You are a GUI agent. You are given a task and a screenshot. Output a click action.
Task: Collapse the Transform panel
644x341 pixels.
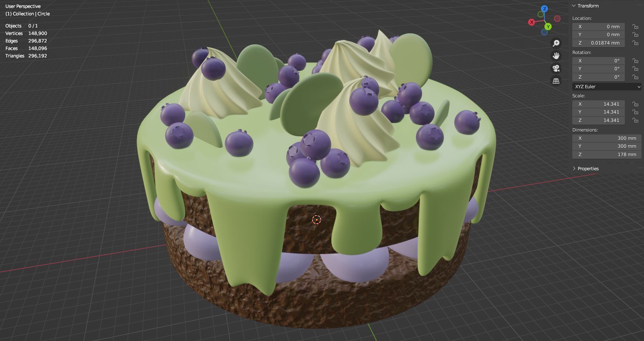click(574, 6)
